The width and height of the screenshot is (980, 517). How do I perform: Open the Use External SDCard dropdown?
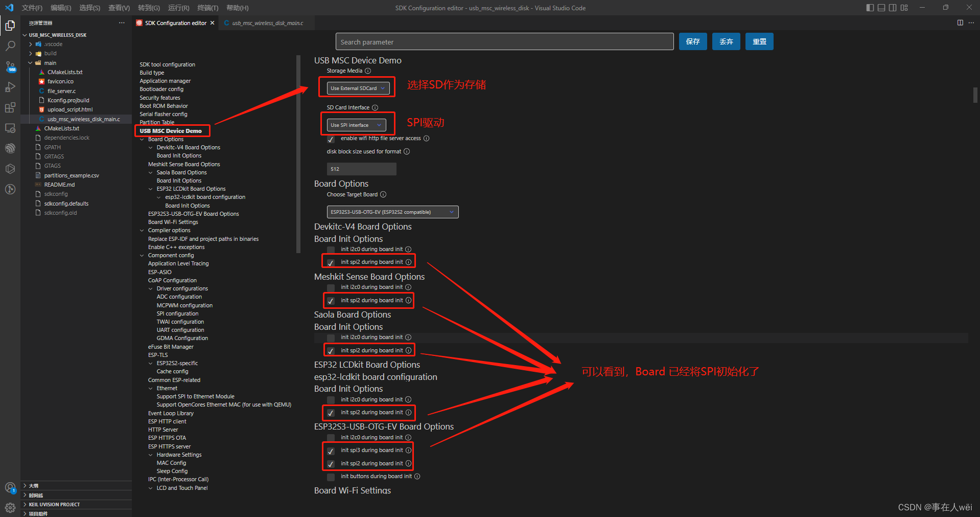point(358,88)
